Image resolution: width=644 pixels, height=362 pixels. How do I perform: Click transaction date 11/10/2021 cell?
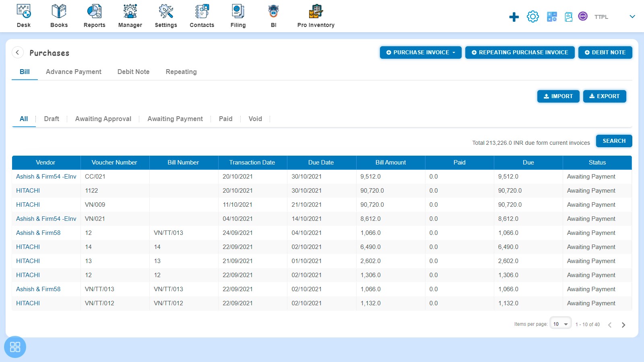pyautogui.click(x=252, y=205)
